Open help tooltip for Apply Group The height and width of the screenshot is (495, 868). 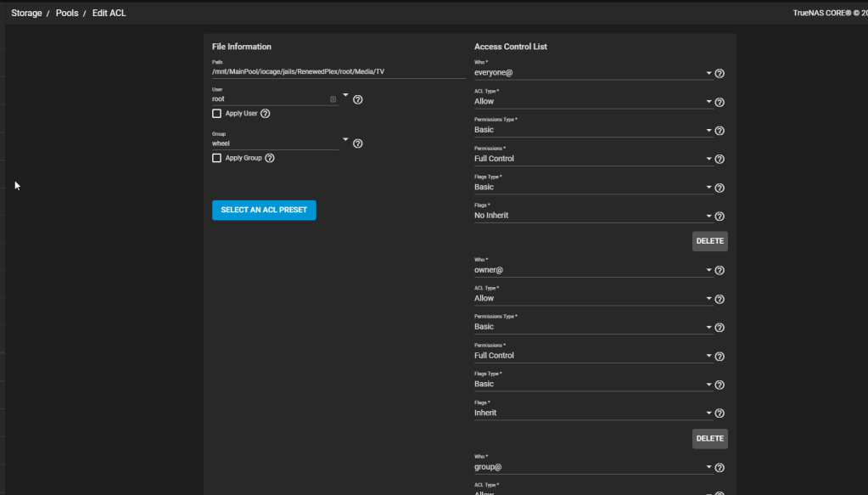pyautogui.click(x=270, y=158)
